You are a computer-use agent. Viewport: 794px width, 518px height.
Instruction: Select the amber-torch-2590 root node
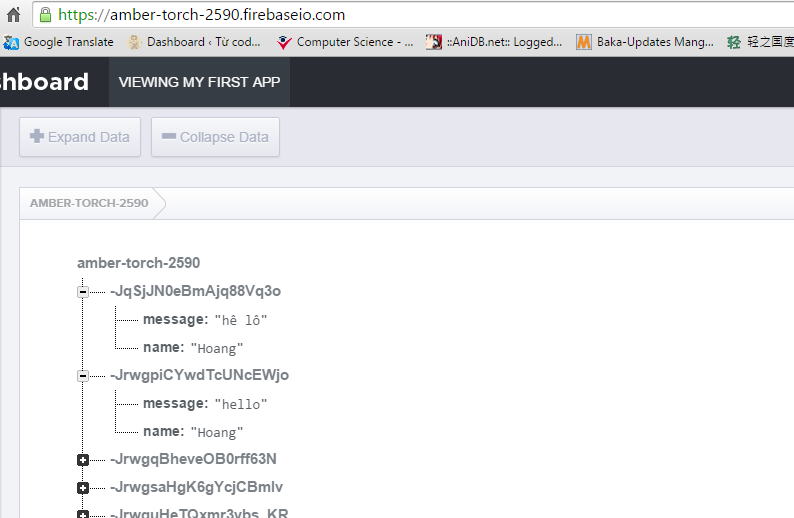pos(138,263)
